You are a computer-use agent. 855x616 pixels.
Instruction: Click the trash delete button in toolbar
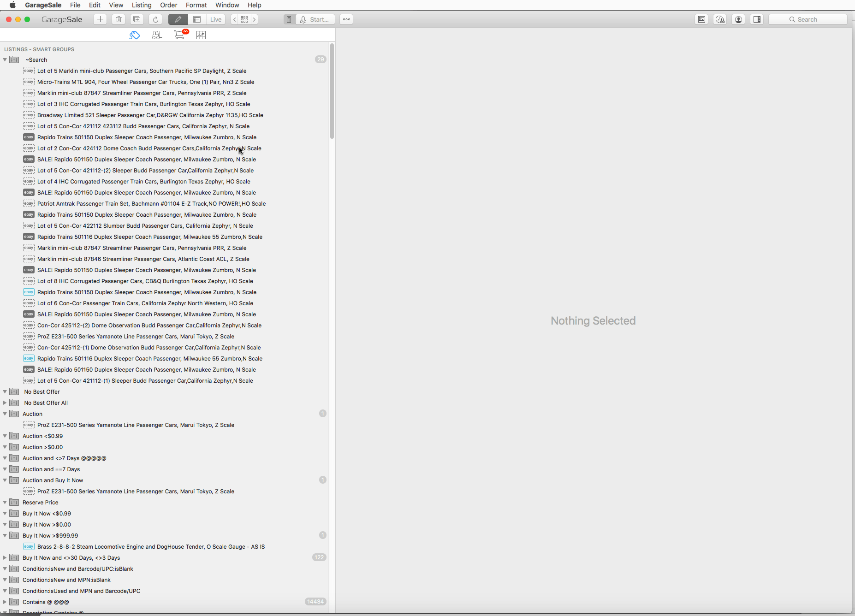point(119,19)
